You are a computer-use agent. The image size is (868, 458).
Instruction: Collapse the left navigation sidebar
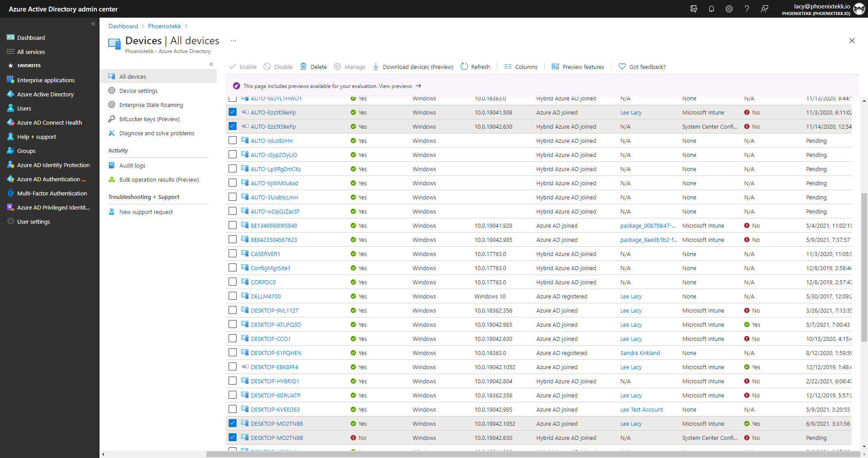[93, 24]
